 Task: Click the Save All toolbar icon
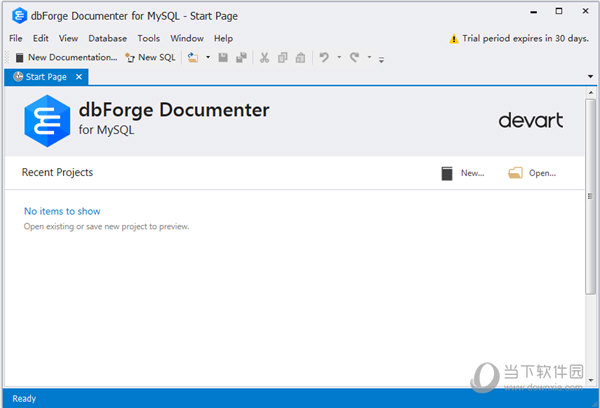[241, 57]
